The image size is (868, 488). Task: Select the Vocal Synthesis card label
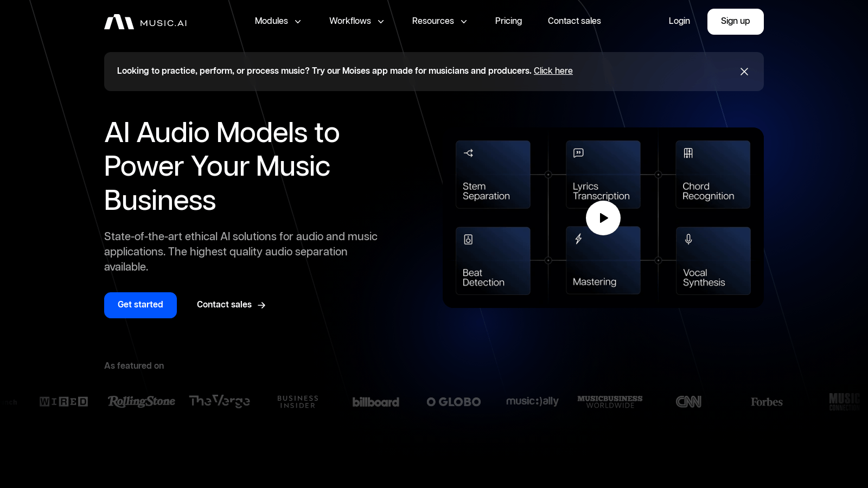tap(704, 278)
